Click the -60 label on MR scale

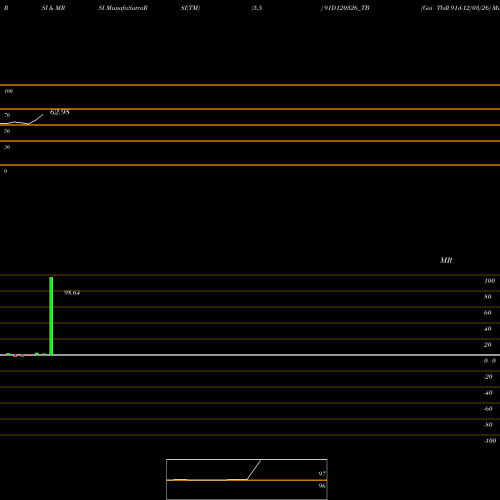pos(488,409)
